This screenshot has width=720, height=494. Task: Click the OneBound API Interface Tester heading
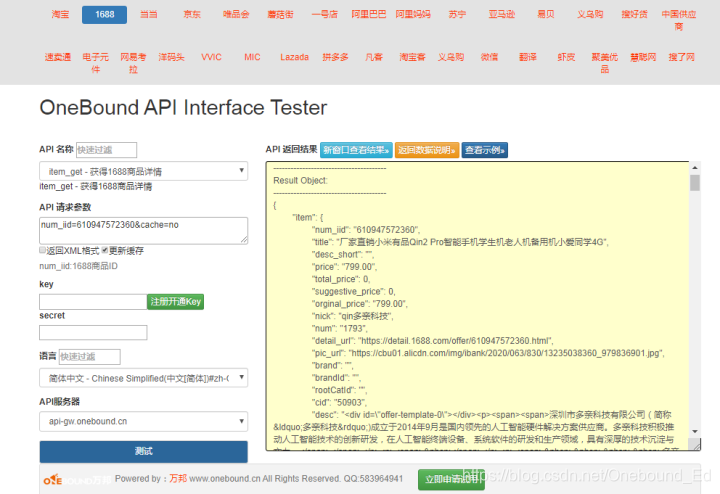(183, 108)
